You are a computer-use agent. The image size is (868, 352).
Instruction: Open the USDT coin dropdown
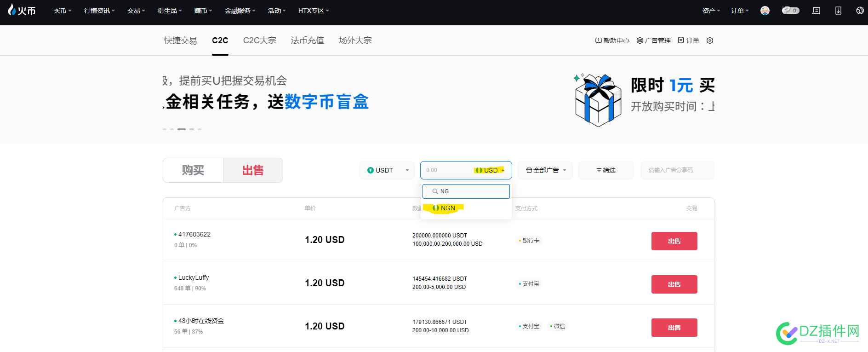click(387, 170)
